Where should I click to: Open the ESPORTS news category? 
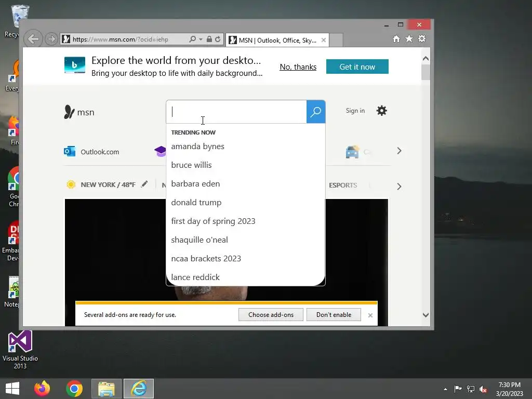(x=343, y=185)
